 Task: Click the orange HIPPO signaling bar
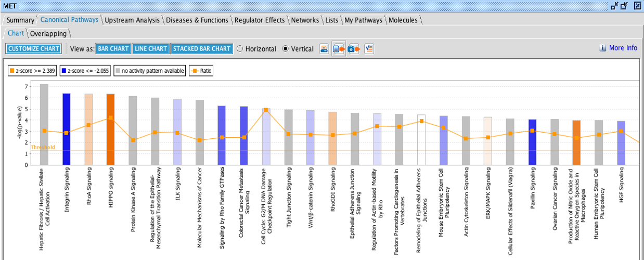point(110,129)
